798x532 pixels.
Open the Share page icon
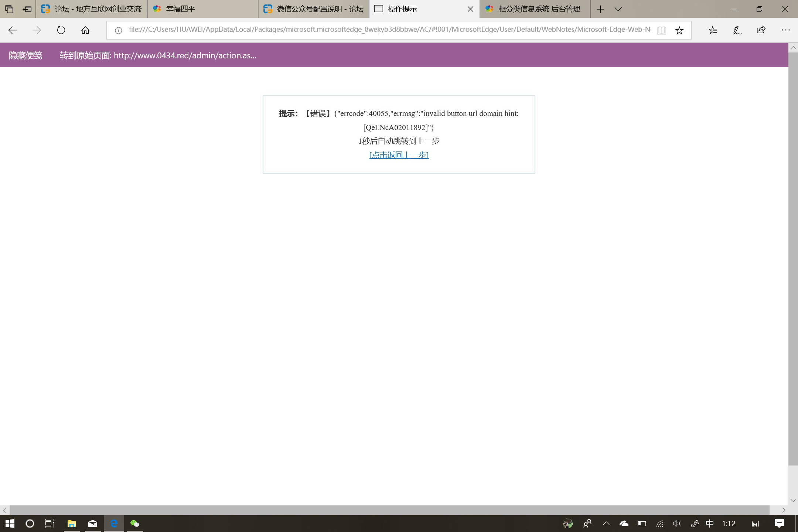[761, 30]
